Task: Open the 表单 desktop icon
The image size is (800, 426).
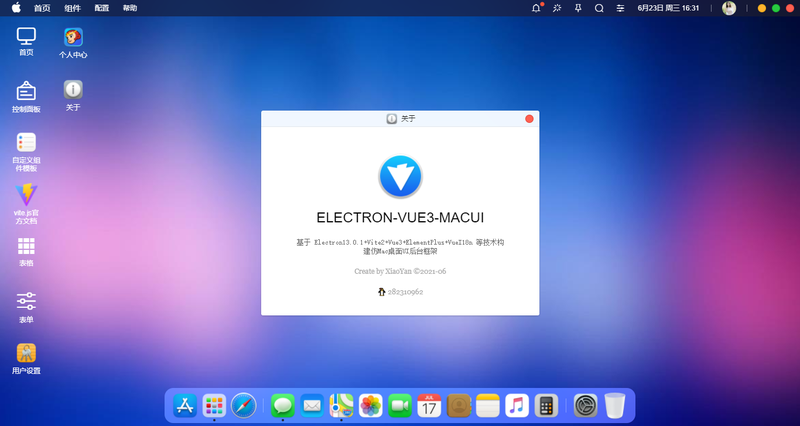Action: pyautogui.click(x=26, y=308)
